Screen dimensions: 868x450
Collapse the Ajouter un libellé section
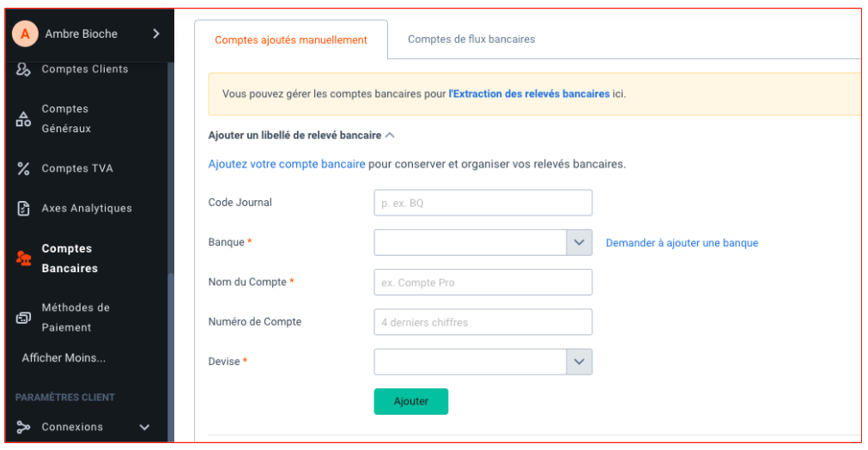390,135
